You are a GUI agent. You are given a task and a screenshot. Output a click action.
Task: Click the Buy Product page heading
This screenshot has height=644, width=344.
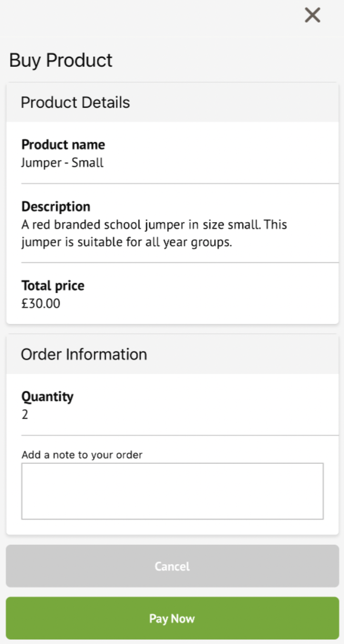click(x=61, y=60)
